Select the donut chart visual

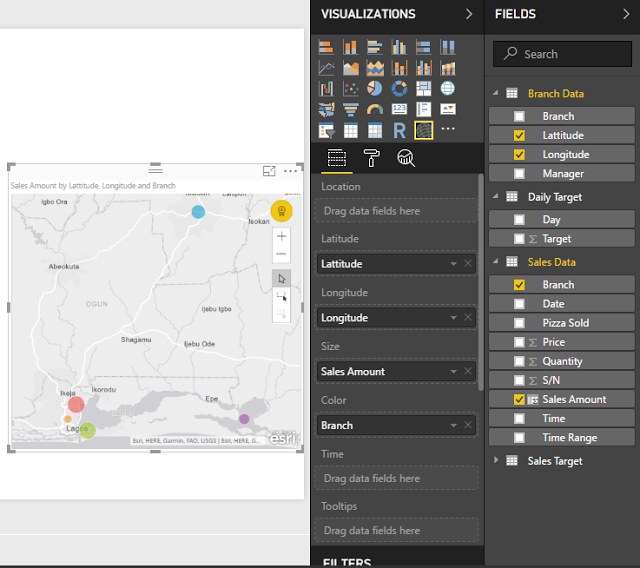[399, 88]
